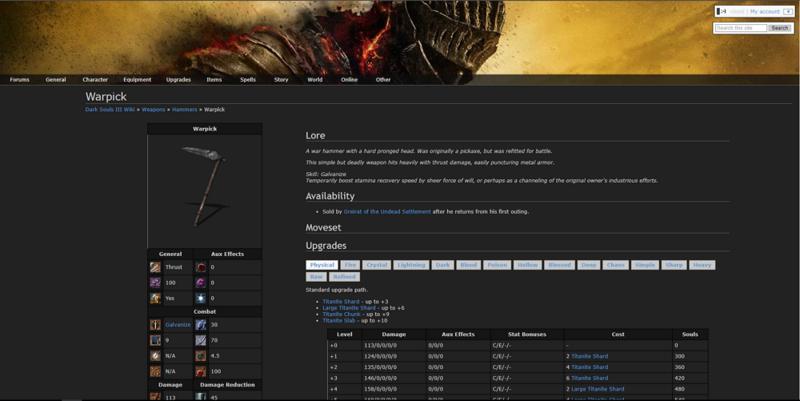The image size is (800, 401).
Task: Open the Spells menu
Action: point(248,80)
